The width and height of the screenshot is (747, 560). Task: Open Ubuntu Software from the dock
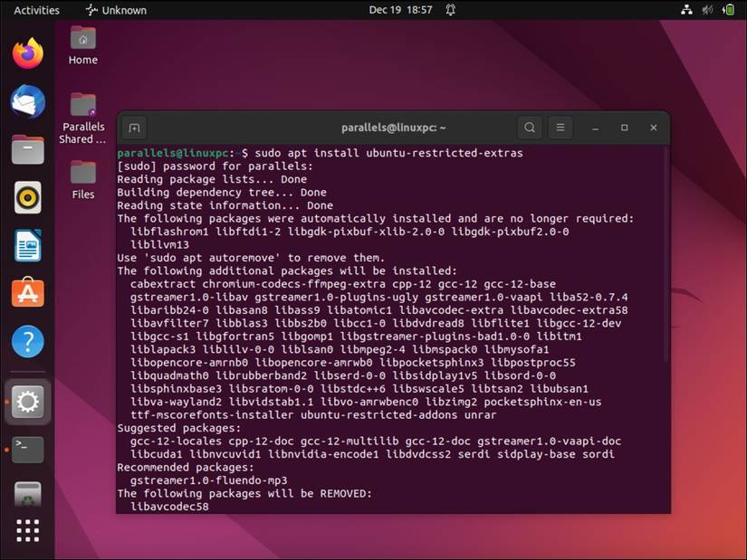point(27,291)
